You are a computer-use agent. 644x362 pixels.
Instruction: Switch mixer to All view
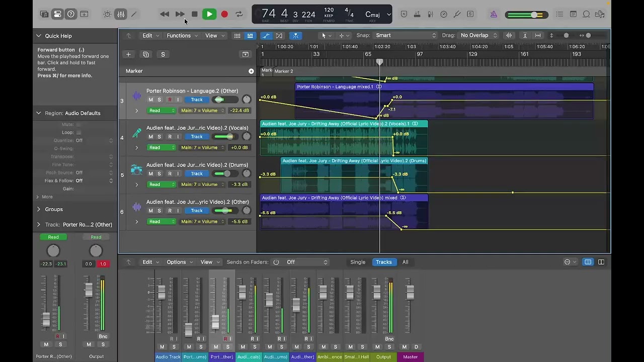tap(405, 262)
